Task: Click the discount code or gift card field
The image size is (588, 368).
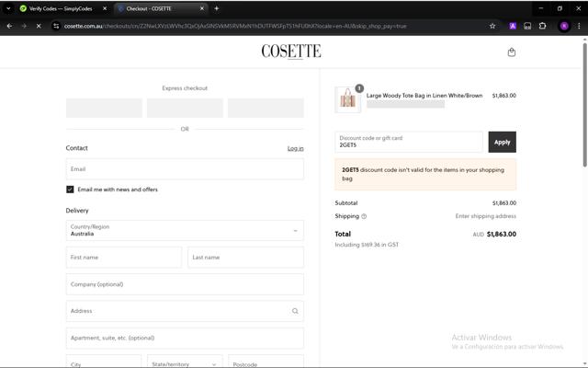Action: [409, 142]
